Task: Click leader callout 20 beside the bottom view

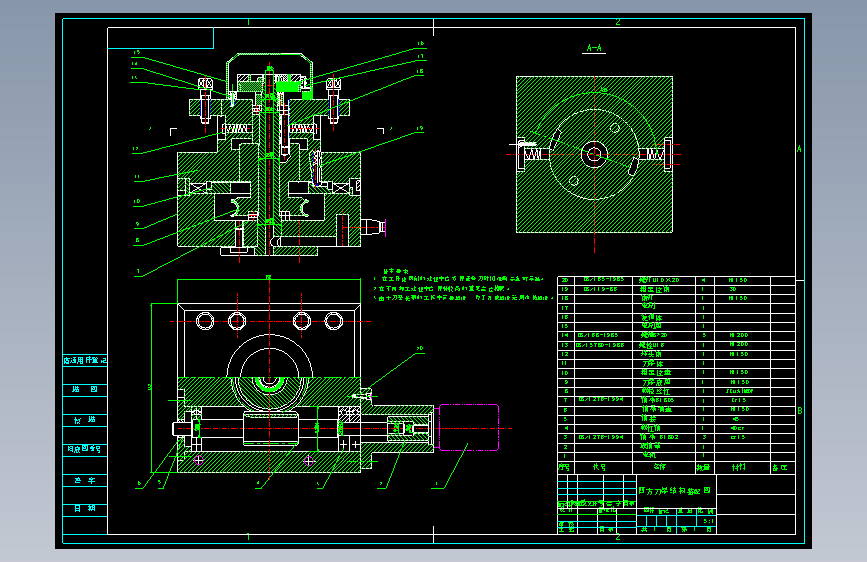Action: tap(420, 349)
